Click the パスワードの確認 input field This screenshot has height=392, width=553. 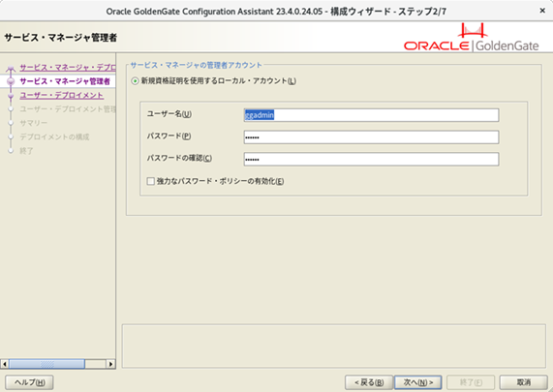[x=371, y=159]
